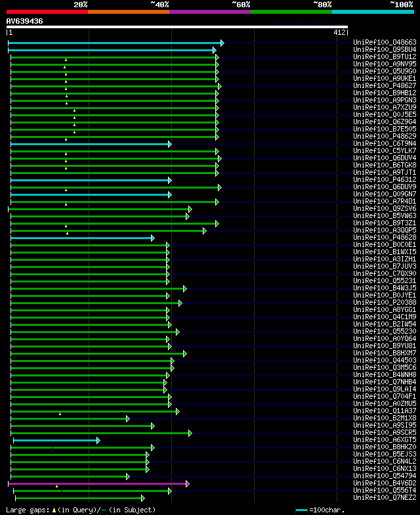Screen dimensions: 420x515
Task: Select hit label UniRef100_A9SI95
Action: pos(385,425)
